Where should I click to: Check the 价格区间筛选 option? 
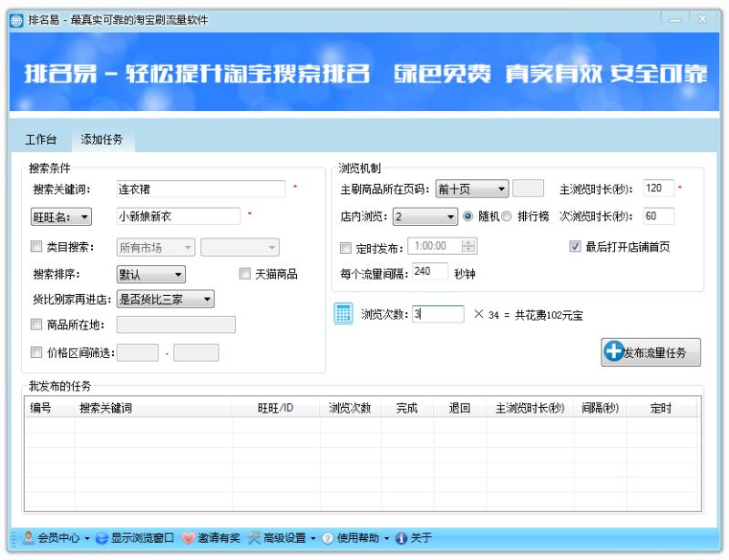click(36, 351)
